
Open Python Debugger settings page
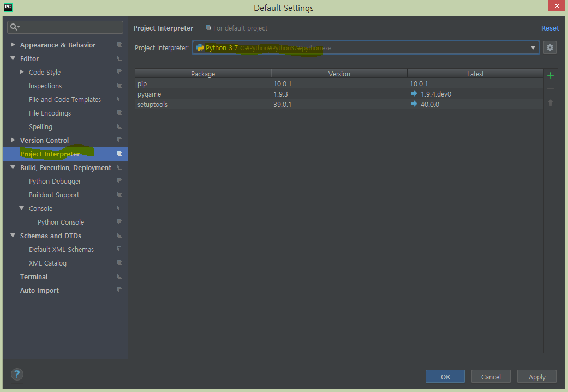pos(55,182)
